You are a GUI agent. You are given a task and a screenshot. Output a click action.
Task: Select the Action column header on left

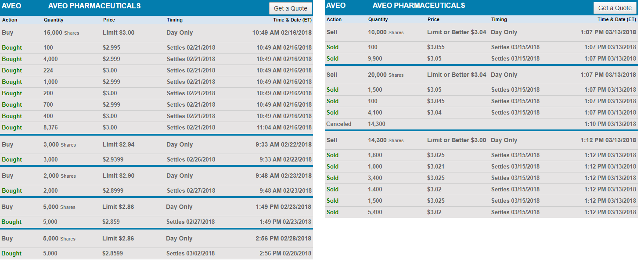click(x=10, y=20)
